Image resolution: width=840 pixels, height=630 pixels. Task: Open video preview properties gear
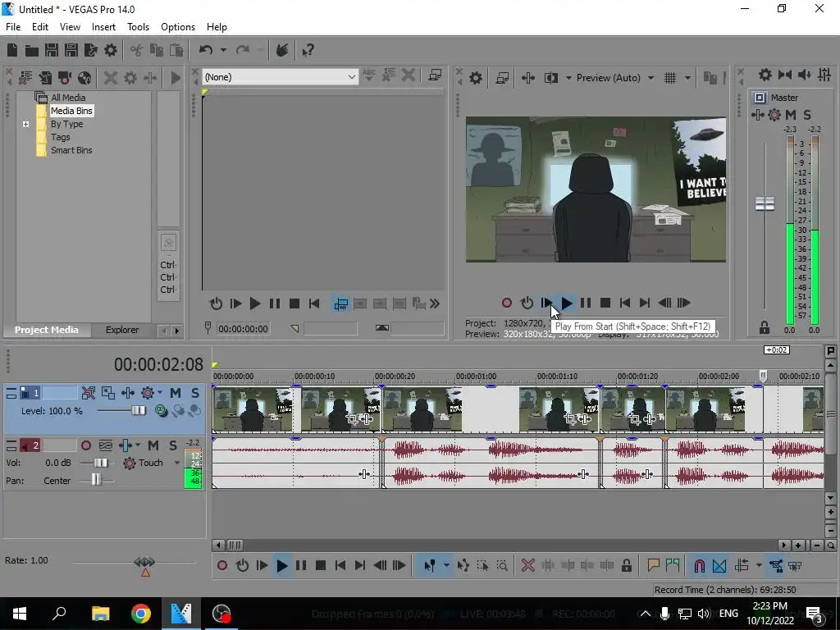[476, 78]
